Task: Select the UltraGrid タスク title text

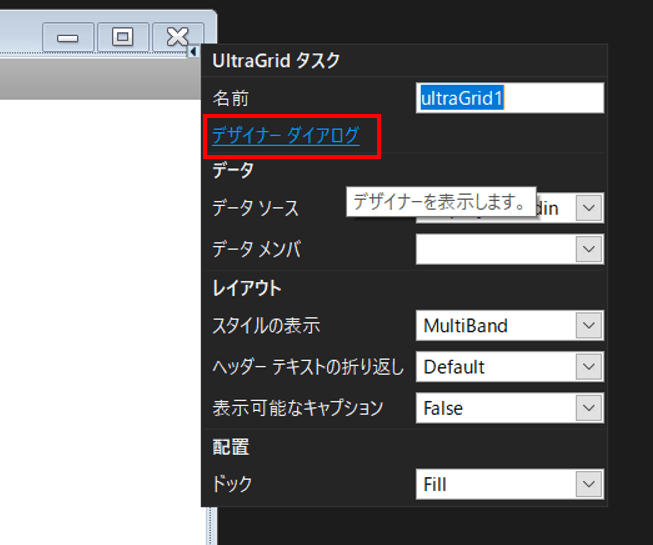Action: tap(276, 61)
